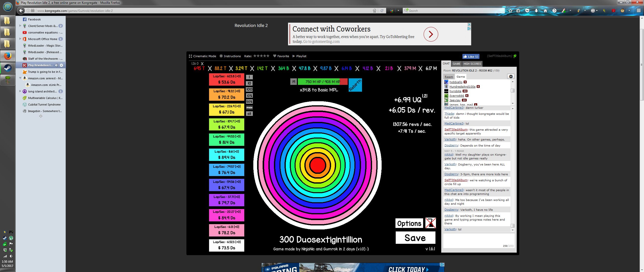Close the GoToMeeting ad with X
This screenshot has width=644, height=272.
(x=469, y=25)
